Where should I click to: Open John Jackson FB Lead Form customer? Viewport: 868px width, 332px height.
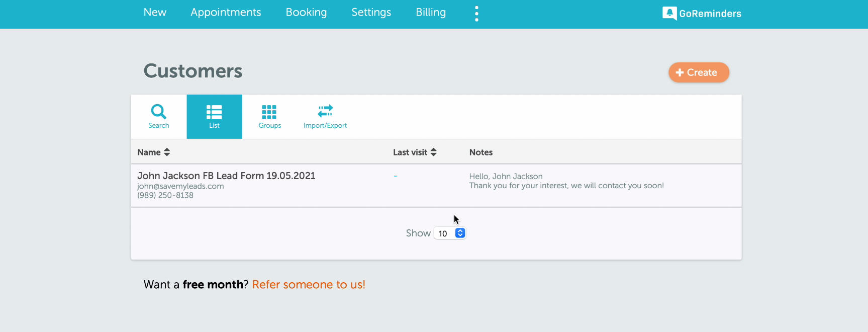click(226, 176)
